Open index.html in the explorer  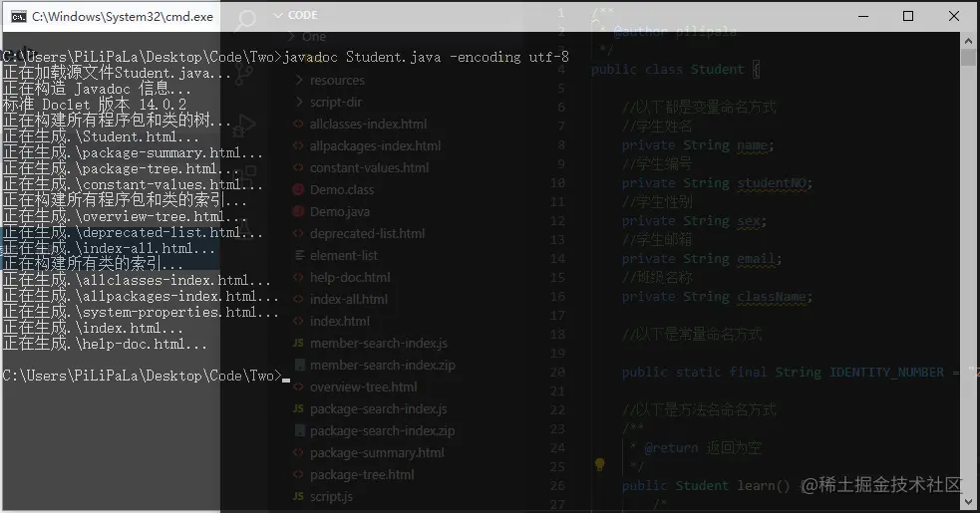click(x=332, y=321)
